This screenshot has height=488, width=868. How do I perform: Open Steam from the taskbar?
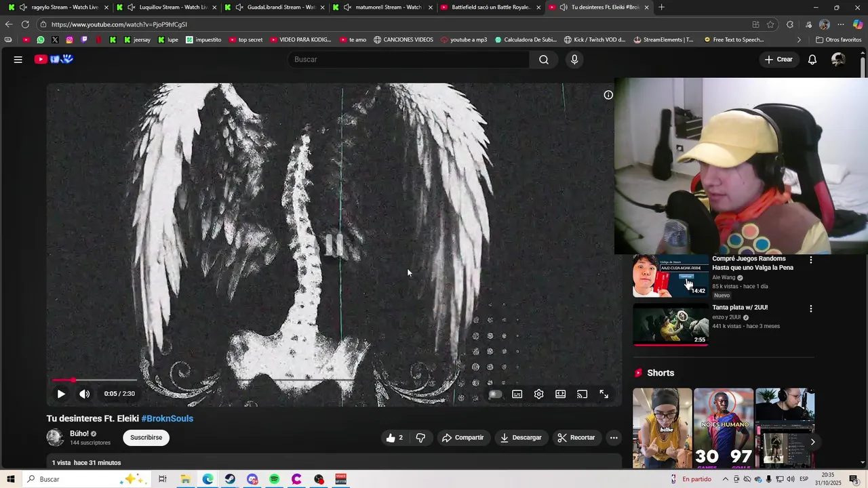(230, 479)
